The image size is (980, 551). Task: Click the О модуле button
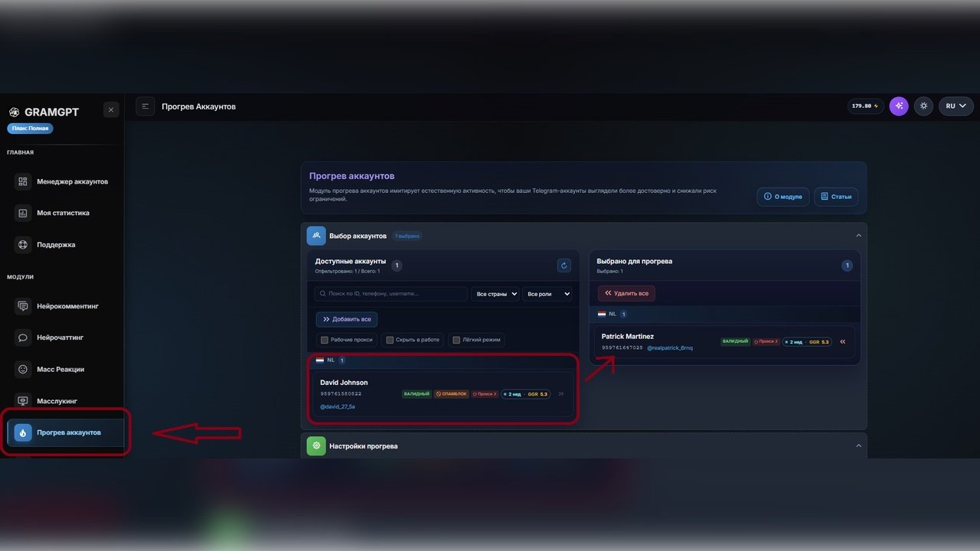coord(783,197)
